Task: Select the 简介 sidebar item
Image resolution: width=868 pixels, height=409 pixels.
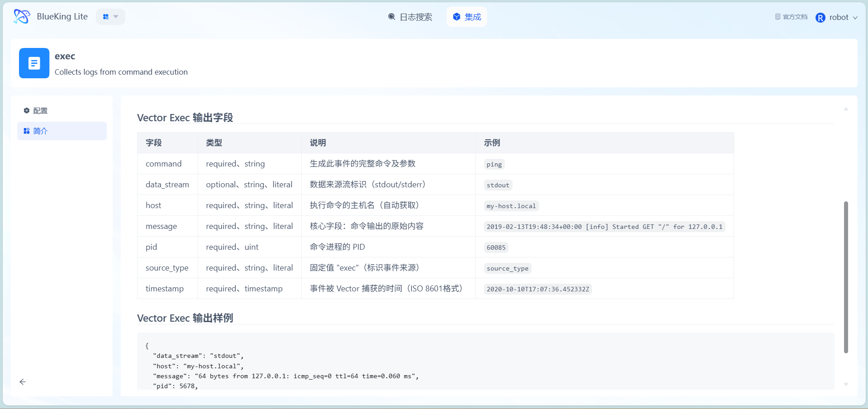Action: [x=62, y=131]
